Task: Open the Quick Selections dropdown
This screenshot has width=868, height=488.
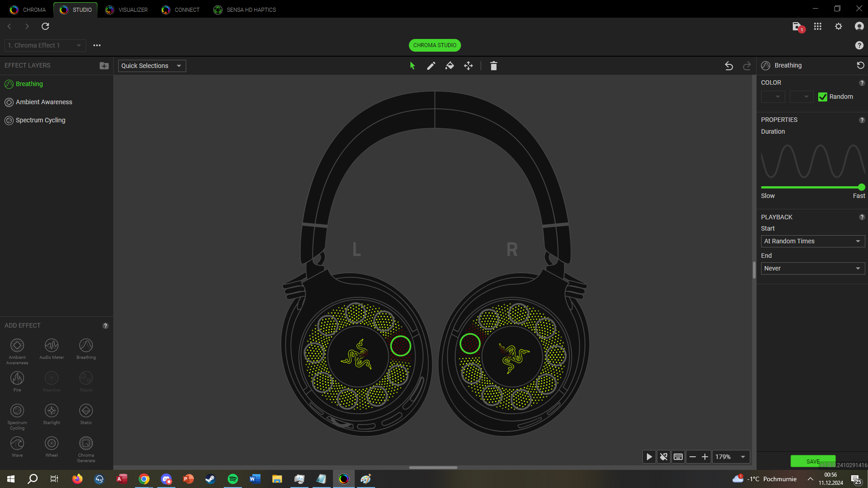Action: (x=152, y=66)
